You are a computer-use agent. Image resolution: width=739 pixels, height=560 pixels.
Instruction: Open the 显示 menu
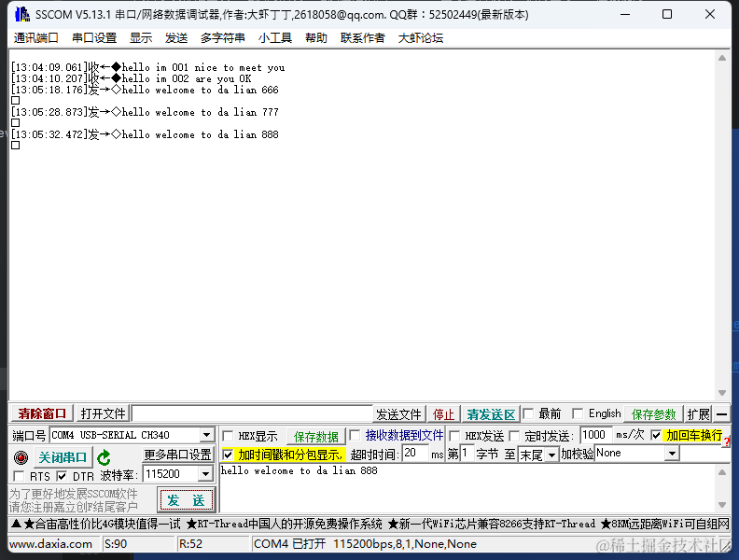[x=141, y=37]
